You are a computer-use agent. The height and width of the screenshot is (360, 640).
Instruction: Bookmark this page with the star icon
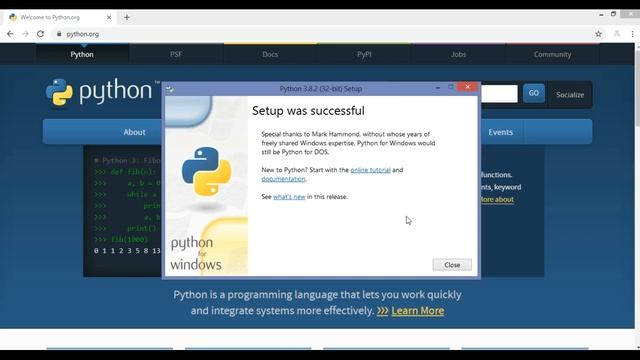click(x=598, y=34)
